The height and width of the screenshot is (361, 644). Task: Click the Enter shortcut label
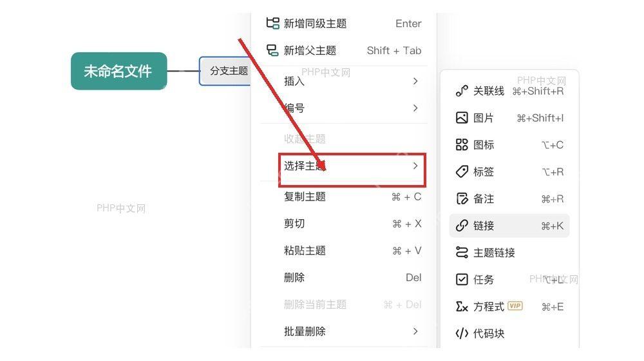coord(408,23)
